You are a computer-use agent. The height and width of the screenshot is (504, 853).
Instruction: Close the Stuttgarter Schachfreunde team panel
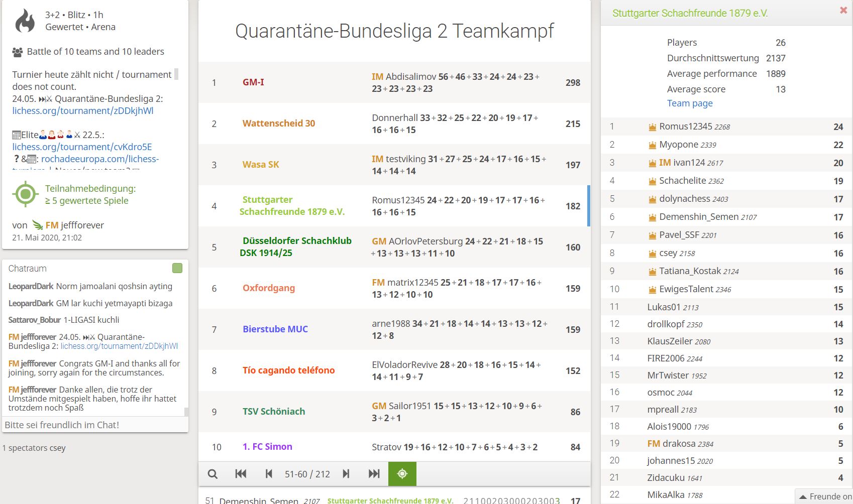click(x=843, y=10)
